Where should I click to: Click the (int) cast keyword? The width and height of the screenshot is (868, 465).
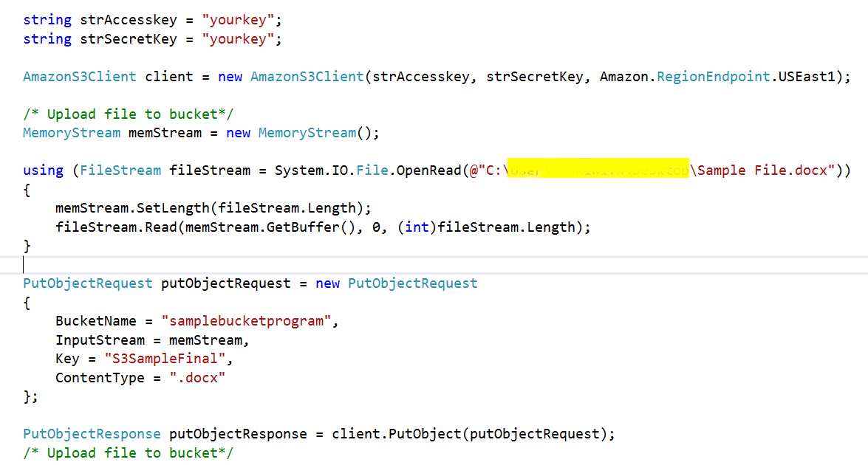[x=417, y=227]
